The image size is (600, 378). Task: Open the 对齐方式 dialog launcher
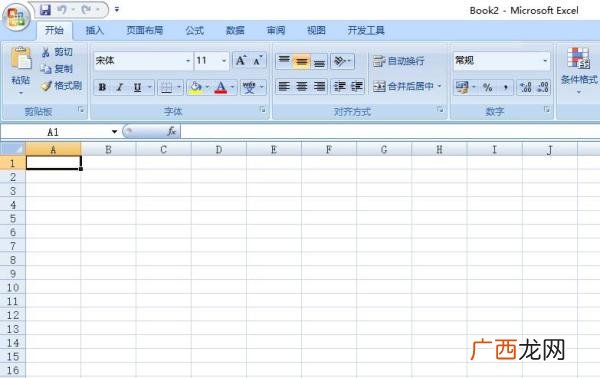pyautogui.click(x=440, y=110)
